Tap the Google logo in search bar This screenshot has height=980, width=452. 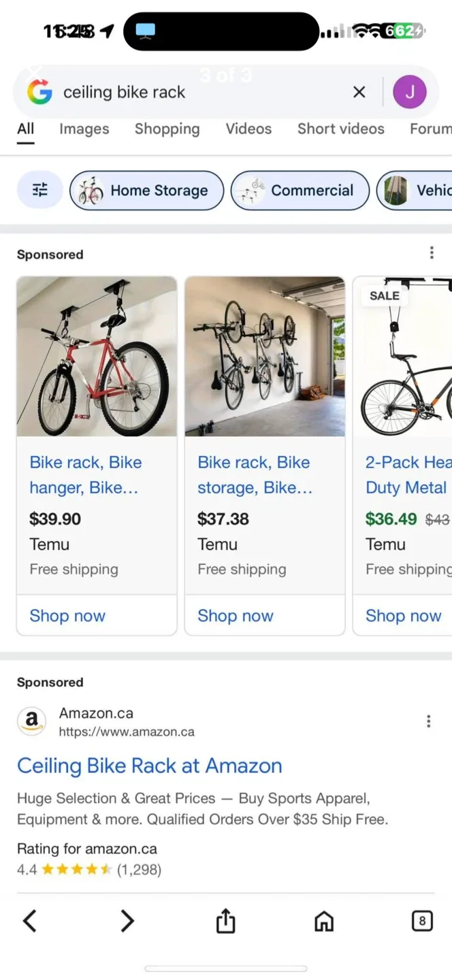pos(39,92)
